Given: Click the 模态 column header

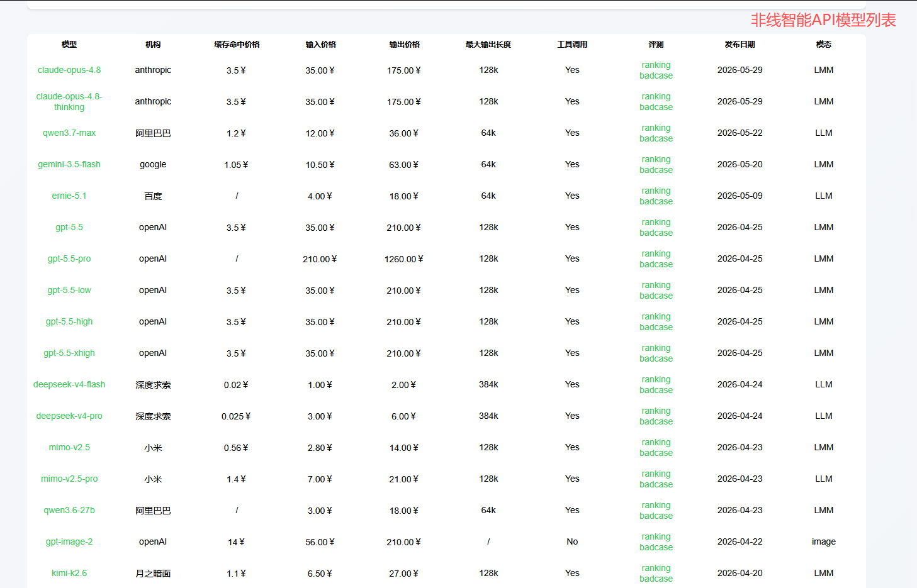Looking at the screenshot, I should click(824, 45).
